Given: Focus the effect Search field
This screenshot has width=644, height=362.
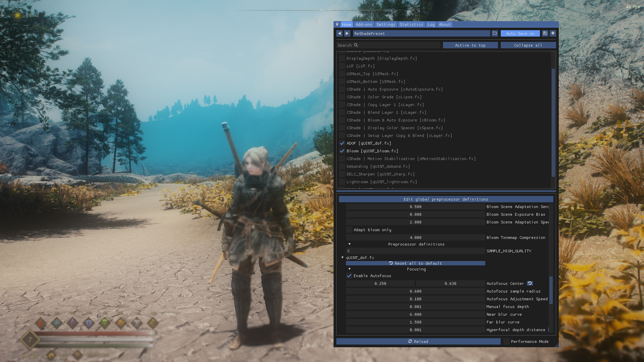Looking at the screenshot, I should (388, 45).
